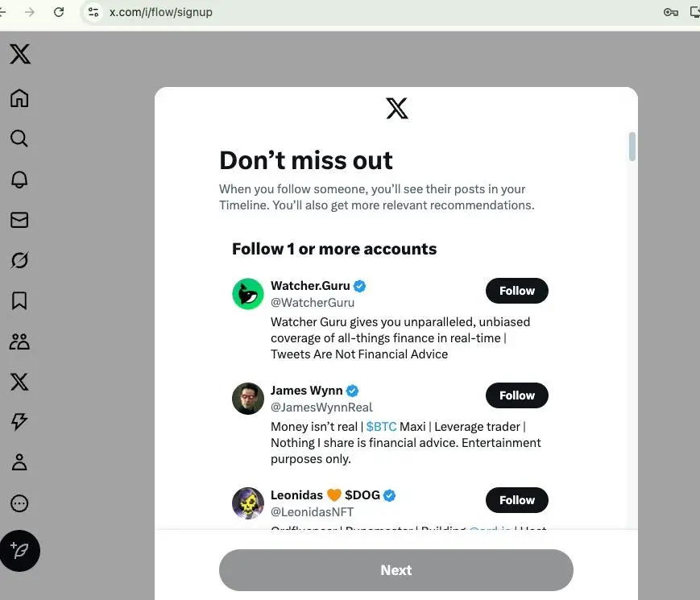The height and width of the screenshot is (600, 700).
Task: Click the compose post button
Action: [x=19, y=551]
